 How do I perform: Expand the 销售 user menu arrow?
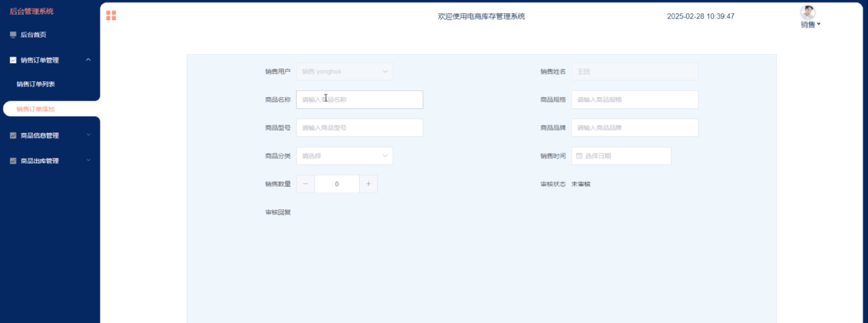(818, 24)
